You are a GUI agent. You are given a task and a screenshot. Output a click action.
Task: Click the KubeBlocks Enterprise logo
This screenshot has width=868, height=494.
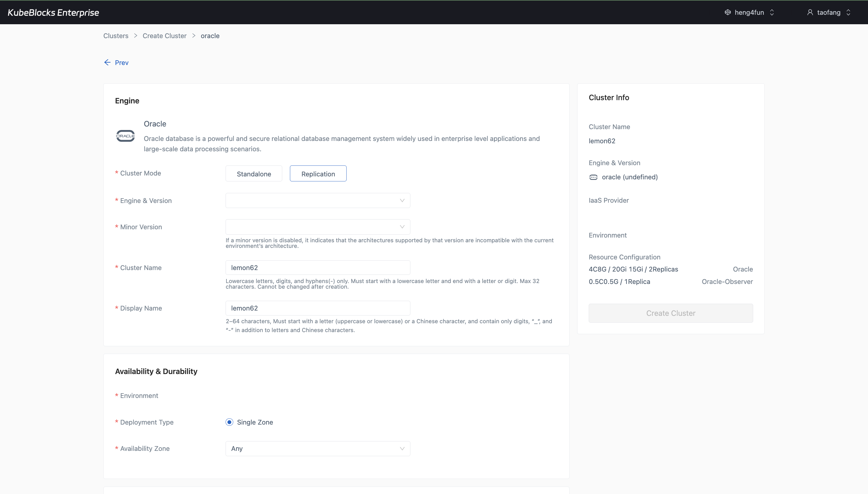[53, 12]
